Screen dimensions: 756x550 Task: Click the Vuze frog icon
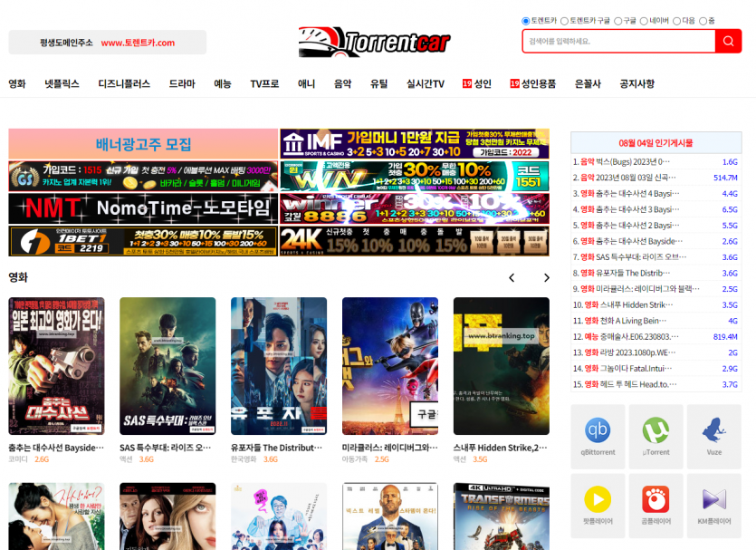[713, 431]
